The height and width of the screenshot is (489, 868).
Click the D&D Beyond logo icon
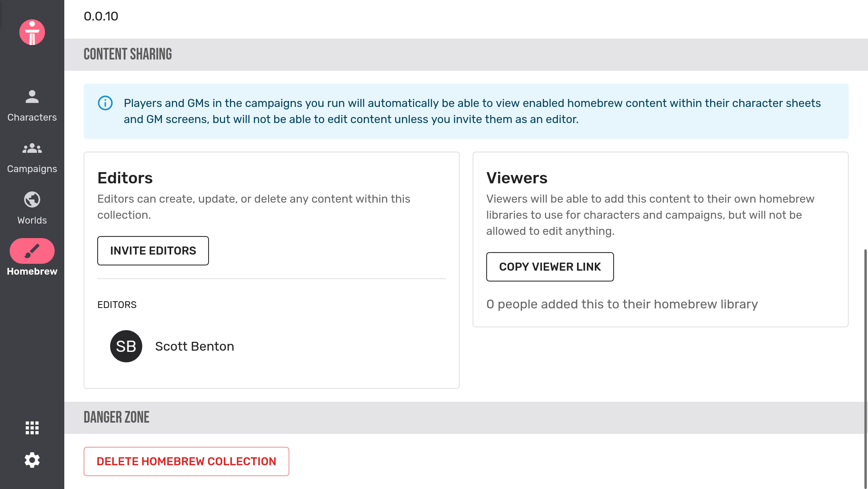click(32, 32)
